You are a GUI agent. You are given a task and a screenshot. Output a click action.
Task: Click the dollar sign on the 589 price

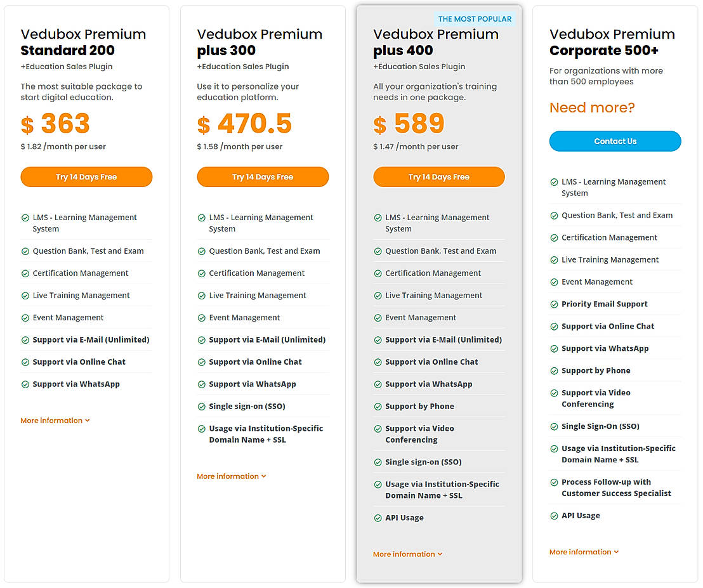point(379,125)
